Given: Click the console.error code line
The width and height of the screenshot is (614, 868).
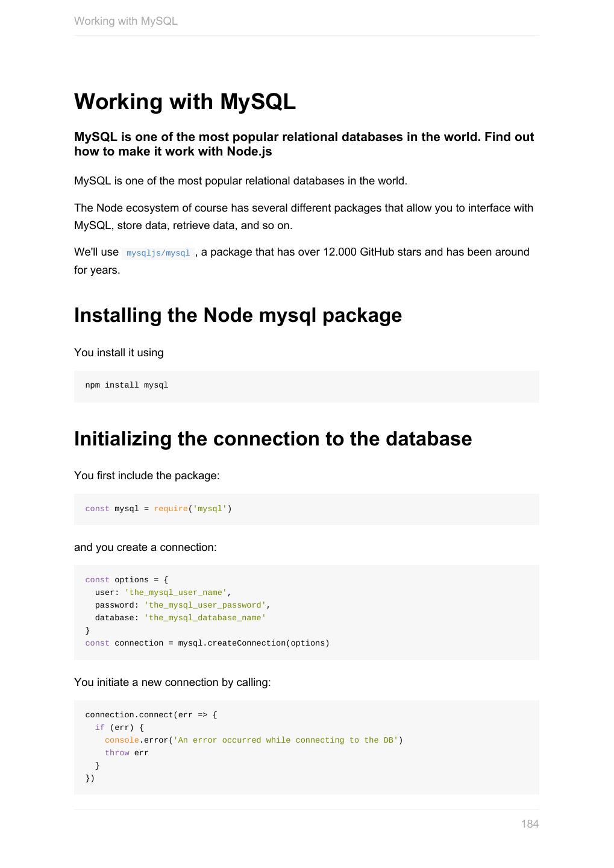Looking at the screenshot, I should pos(253,740).
